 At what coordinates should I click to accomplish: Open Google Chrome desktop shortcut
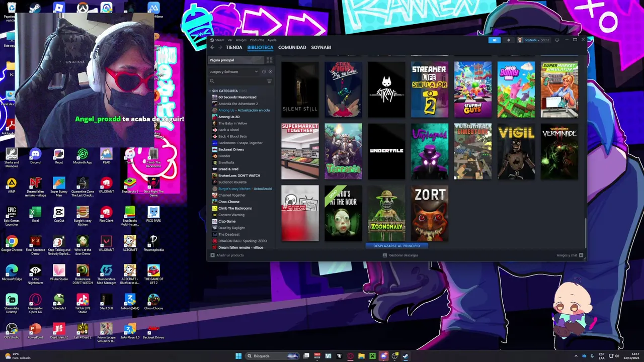coord(12,244)
